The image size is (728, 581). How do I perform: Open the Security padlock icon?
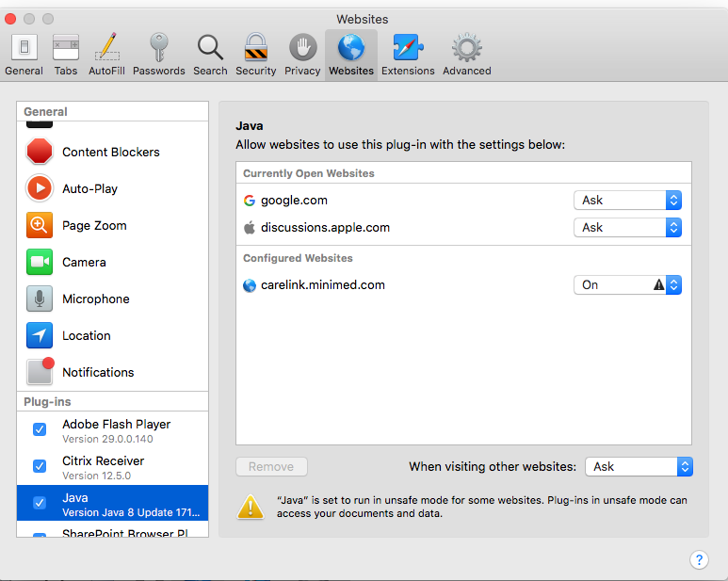pyautogui.click(x=256, y=47)
